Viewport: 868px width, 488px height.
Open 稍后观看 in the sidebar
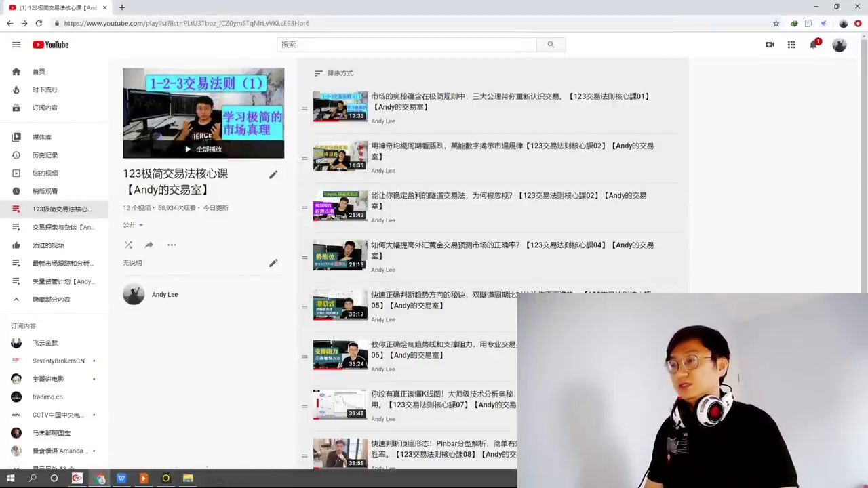(x=54, y=191)
